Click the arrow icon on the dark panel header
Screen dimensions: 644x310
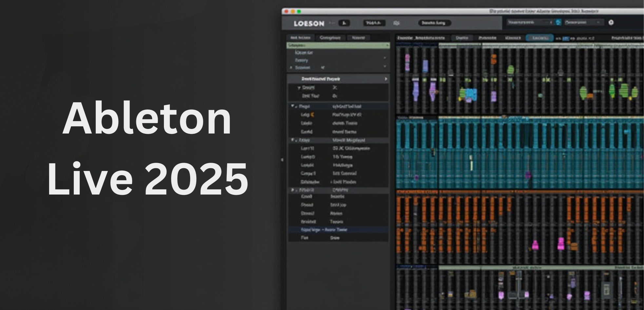(x=385, y=79)
